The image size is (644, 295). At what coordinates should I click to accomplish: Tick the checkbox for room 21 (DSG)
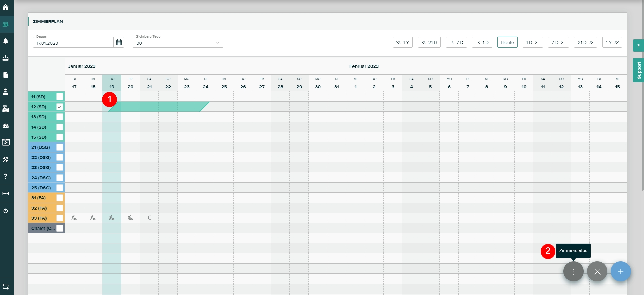60,147
